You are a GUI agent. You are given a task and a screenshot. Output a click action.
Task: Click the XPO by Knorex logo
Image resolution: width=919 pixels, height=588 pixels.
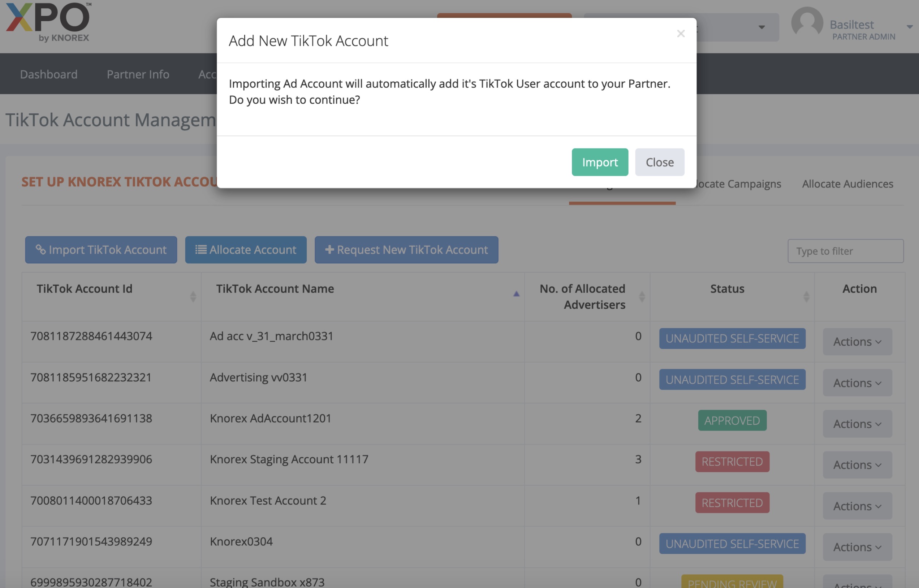48,22
